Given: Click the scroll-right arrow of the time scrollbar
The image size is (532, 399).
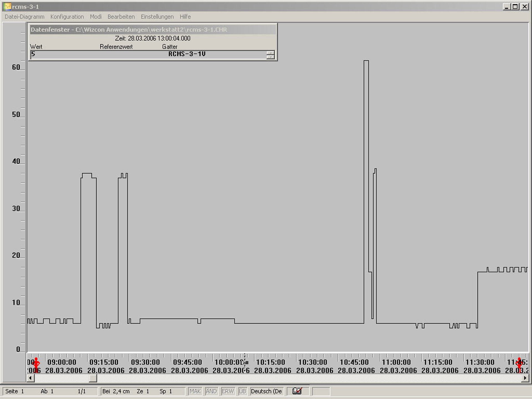Looking at the screenshot, I should pos(525,378).
